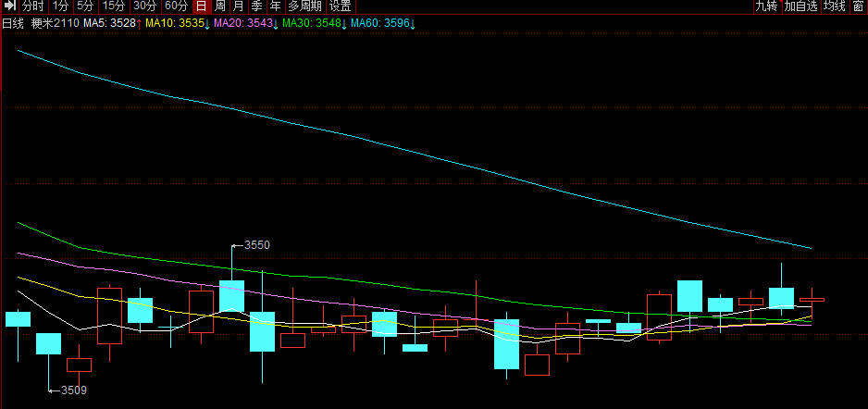The image size is (868, 409).
Task: Select the 60分 period tab
Action: (176, 6)
